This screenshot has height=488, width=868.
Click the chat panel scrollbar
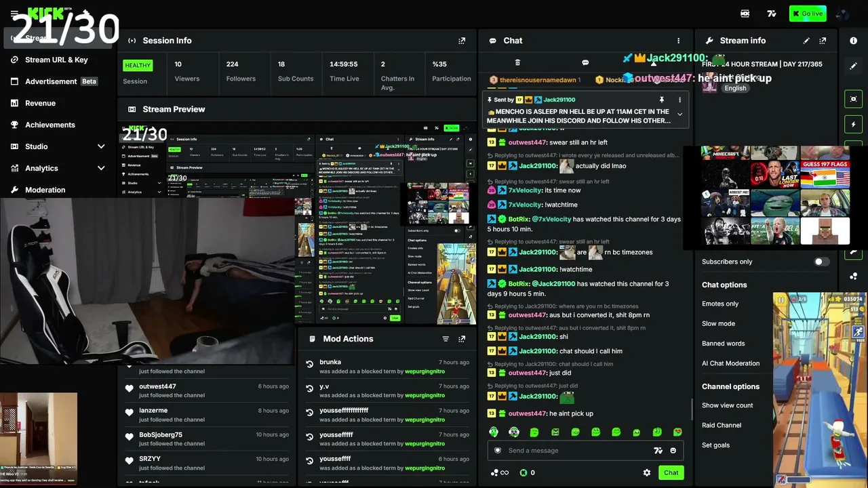pos(692,409)
